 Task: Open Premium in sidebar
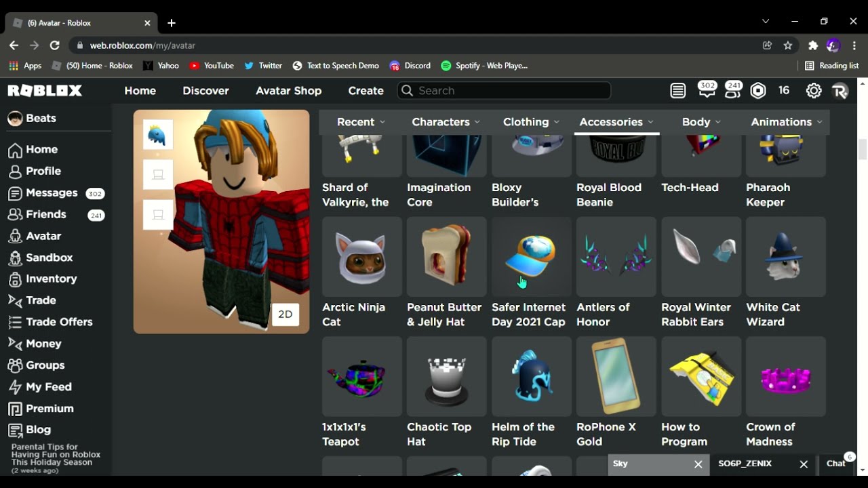tap(41, 409)
